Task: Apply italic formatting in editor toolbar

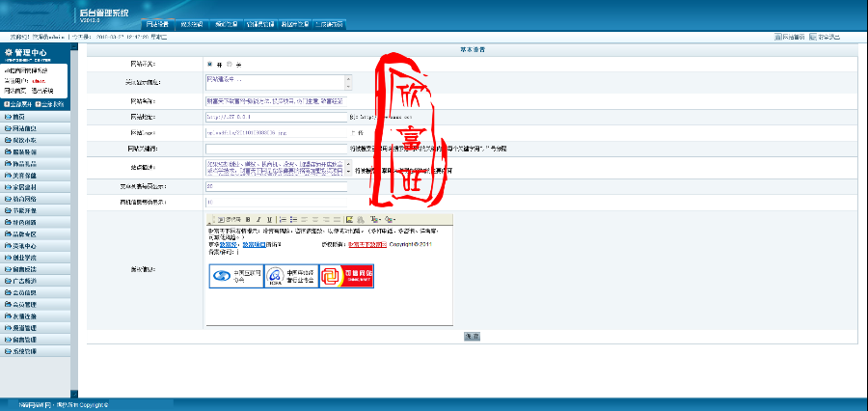Action: (x=258, y=219)
